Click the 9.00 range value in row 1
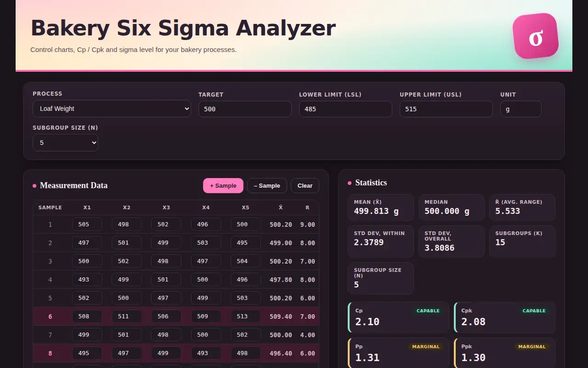 308,224
